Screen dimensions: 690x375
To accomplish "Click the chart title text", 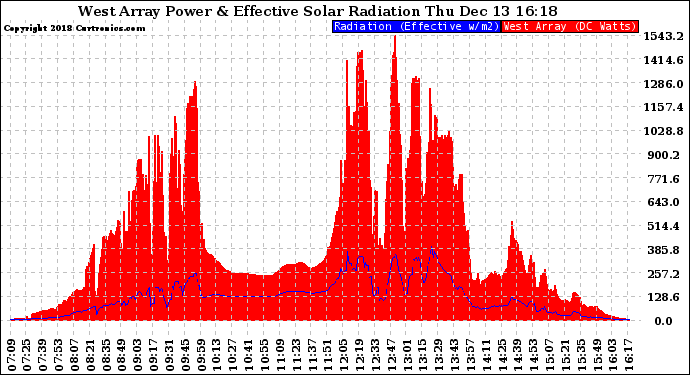I will point(318,11).
